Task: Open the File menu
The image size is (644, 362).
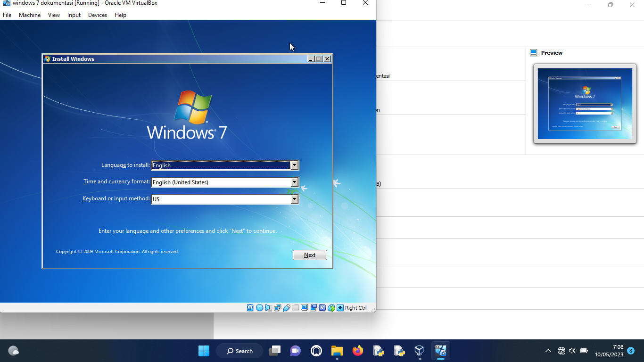Action: (7, 15)
